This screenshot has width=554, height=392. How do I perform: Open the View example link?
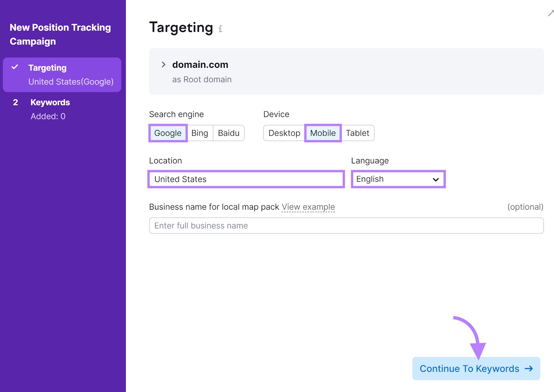[308, 207]
